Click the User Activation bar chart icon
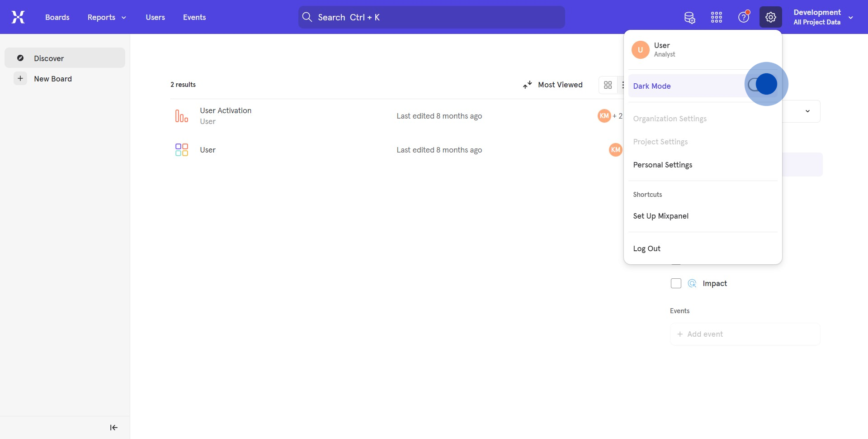868x439 pixels. [182, 116]
